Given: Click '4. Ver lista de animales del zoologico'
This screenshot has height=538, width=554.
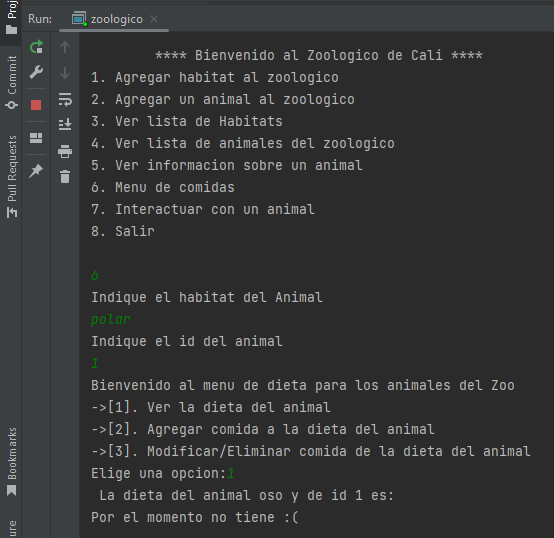Looking at the screenshot, I should (x=243, y=143).
